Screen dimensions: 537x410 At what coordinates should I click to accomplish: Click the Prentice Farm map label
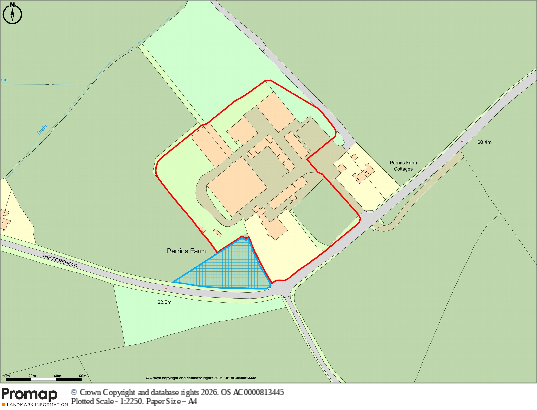click(186, 251)
